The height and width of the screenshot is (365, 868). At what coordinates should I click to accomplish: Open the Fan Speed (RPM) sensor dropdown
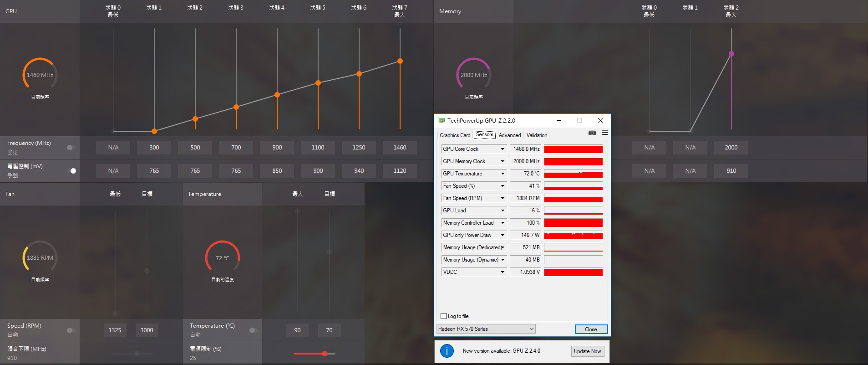[x=503, y=198]
